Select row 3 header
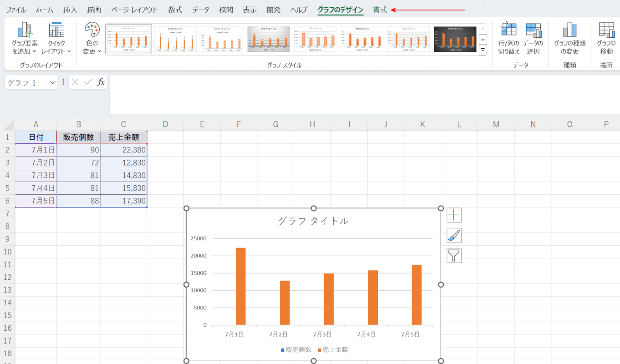This screenshot has width=620, height=364. [x=7, y=163]
